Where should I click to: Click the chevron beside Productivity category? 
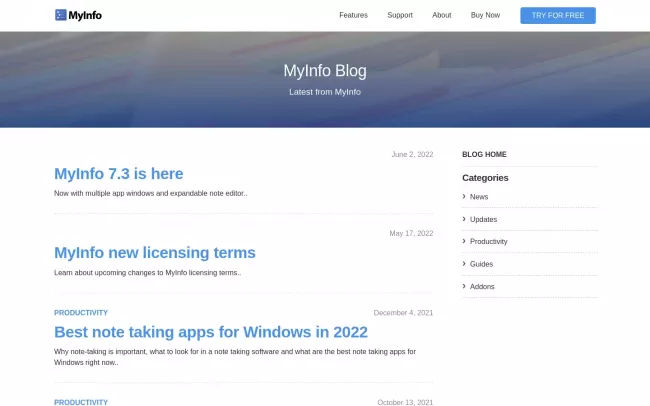pos(464,241)
